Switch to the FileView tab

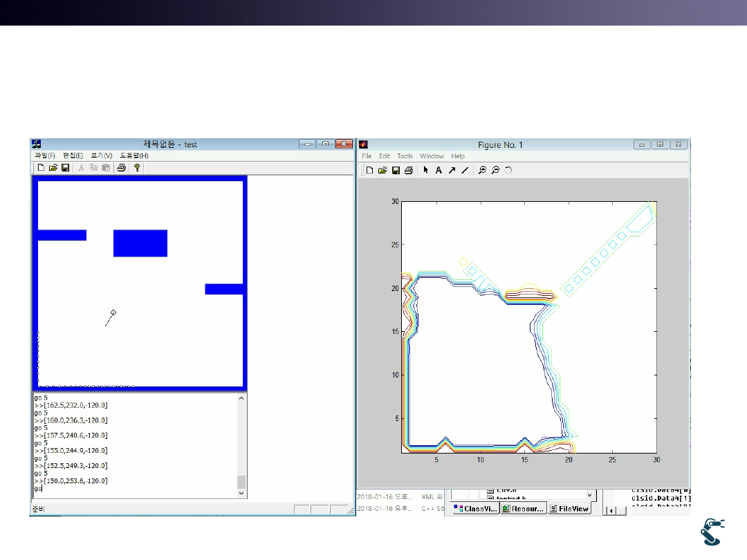point(569,508)
